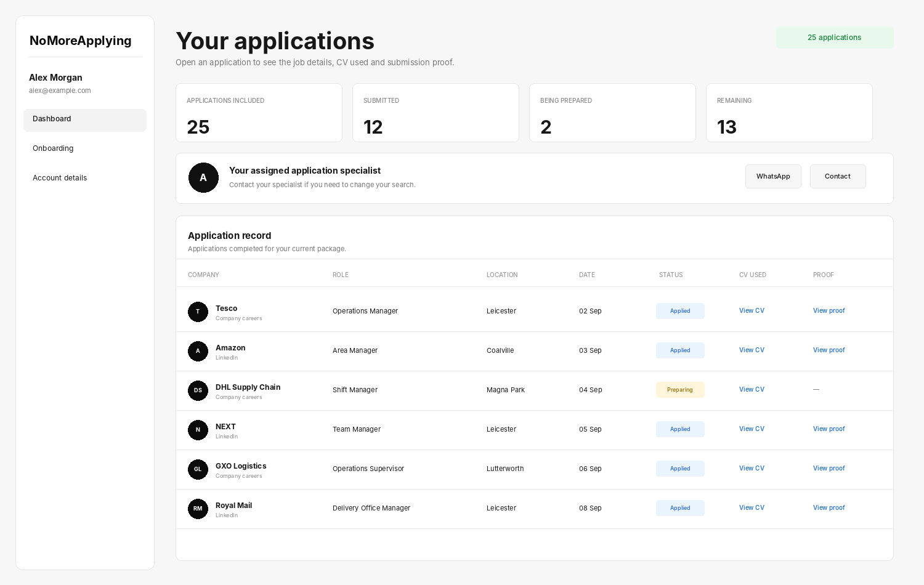Click the alex@example.com email

pyautogui.click(x=60, y=91)
